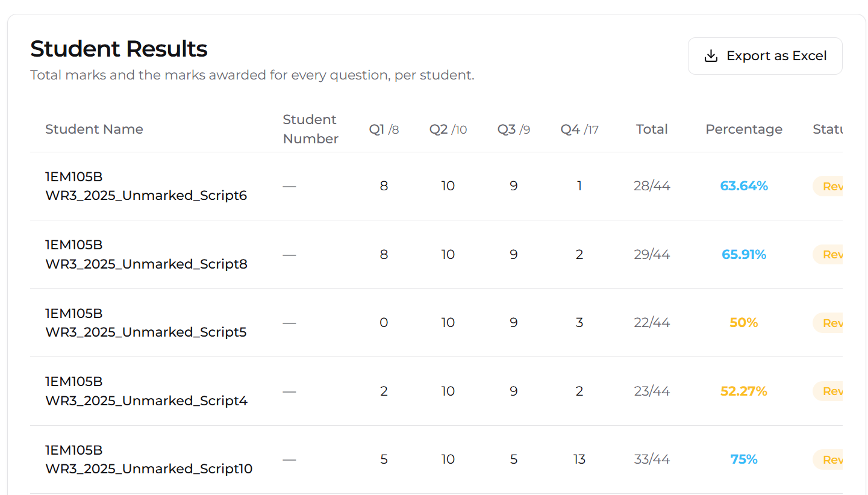Click the Q1 column header

click(384, 129)
